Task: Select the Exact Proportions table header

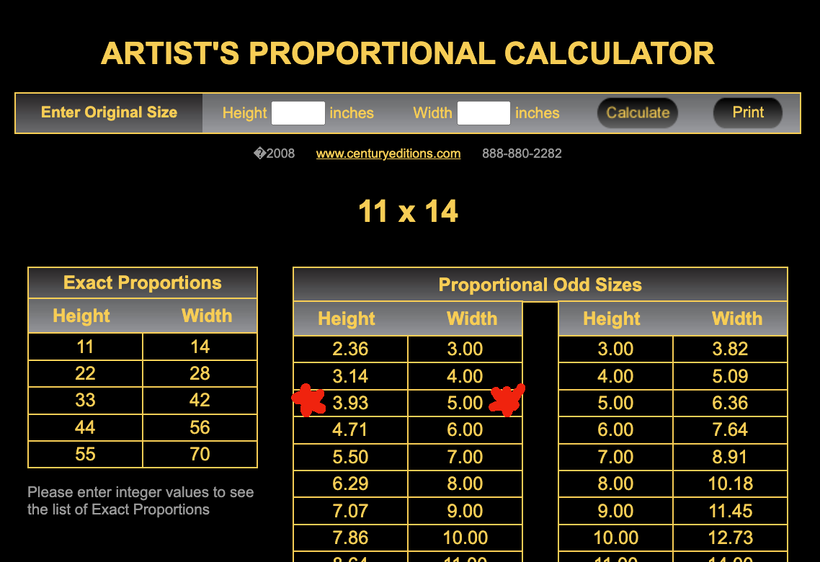Action: point(142,283)
